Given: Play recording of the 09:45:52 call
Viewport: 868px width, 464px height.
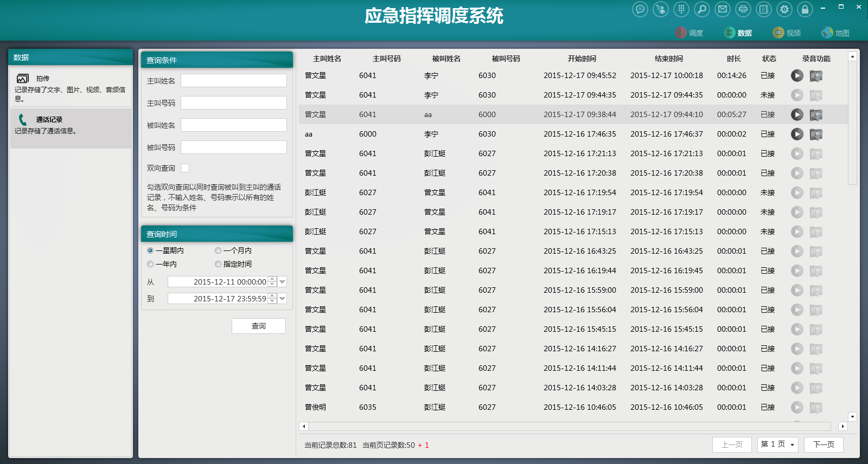Looking at the screenshot, I should pyautogui.click(x=797, y=76).
